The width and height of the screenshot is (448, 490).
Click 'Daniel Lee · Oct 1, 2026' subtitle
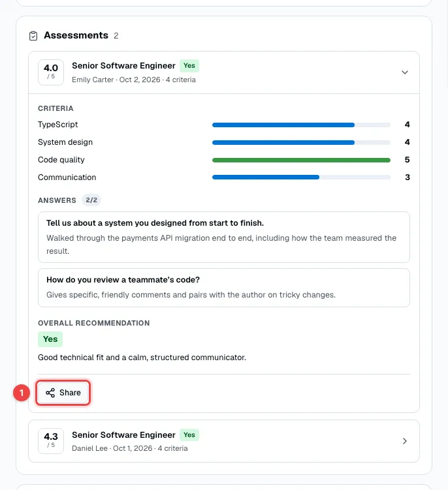point(130,448)
